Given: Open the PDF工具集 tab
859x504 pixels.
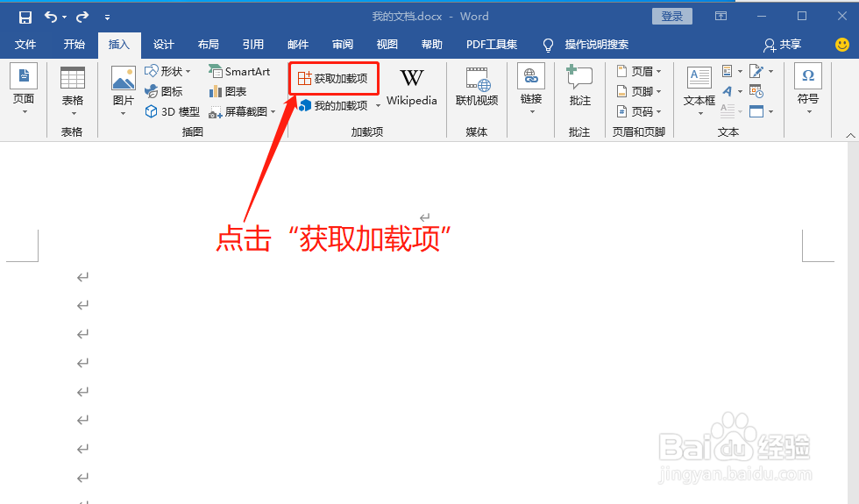Looking at the screenshot, I should point(492,45).
